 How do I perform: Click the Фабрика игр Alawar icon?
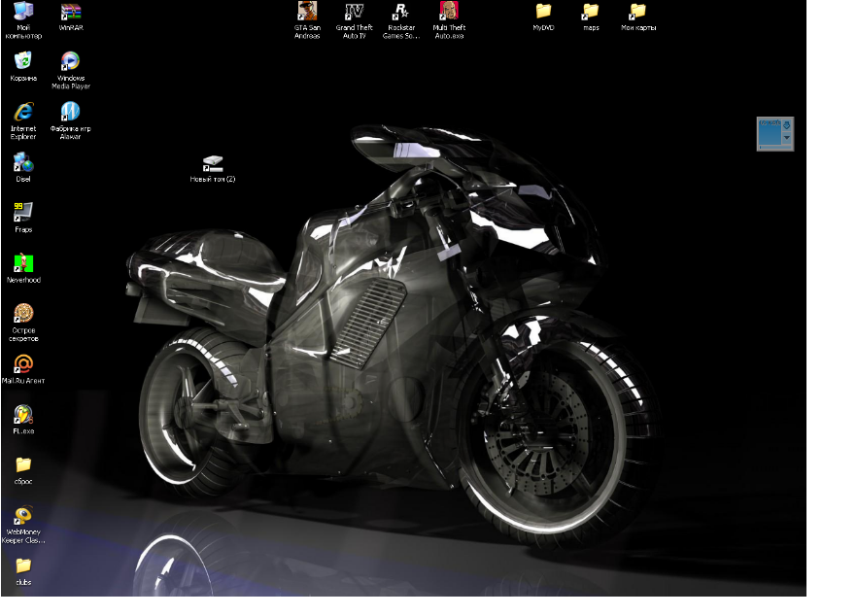click(x=71, y=112)
